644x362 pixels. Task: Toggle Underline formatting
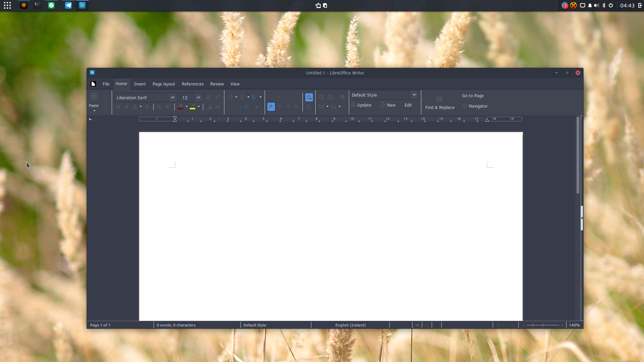135,107
